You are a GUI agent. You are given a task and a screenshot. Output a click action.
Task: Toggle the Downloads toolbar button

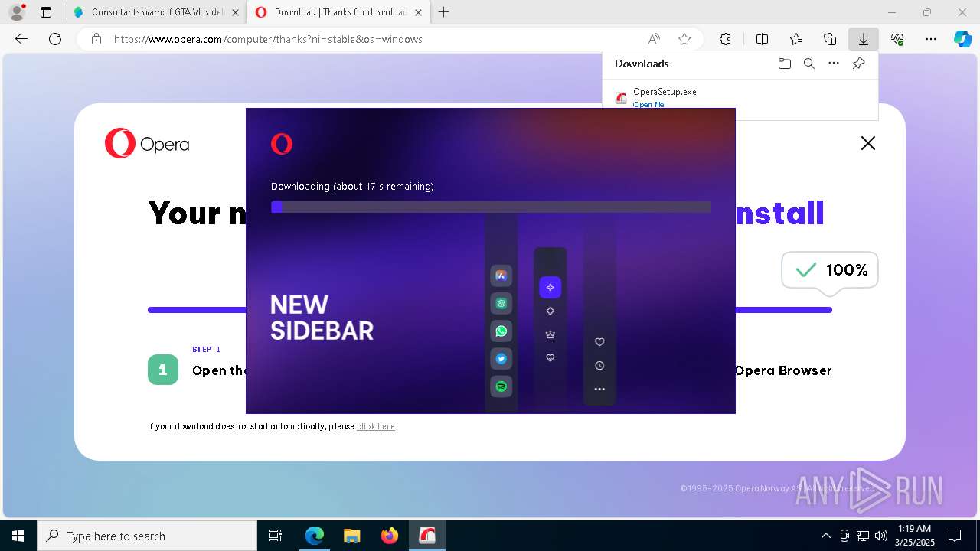(863, 39)
